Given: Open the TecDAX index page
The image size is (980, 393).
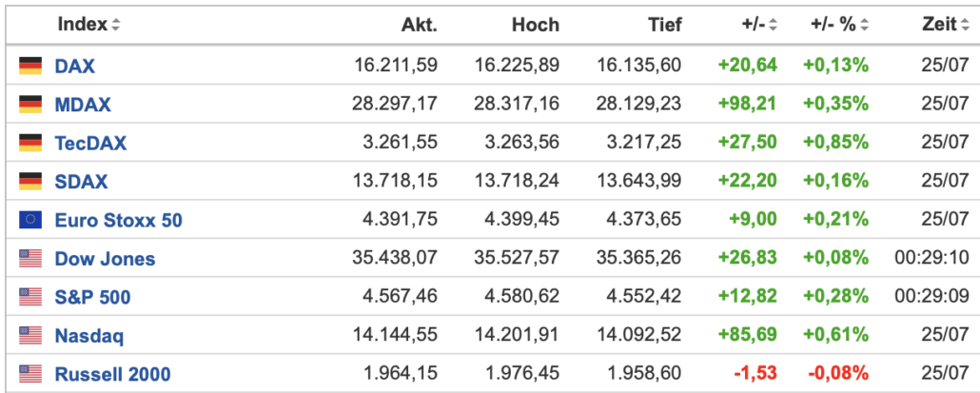Looking at the screenshot, I should 90,143.
